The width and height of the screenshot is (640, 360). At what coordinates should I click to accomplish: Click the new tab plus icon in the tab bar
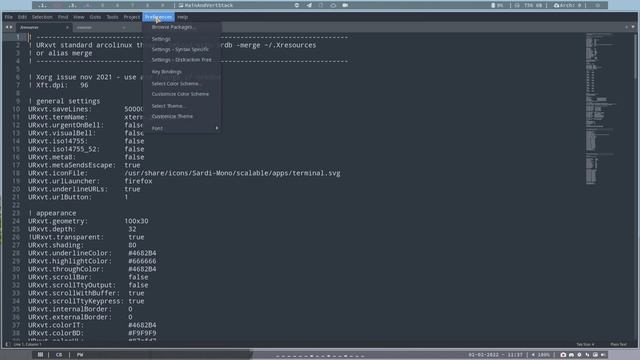click(627, 27)
